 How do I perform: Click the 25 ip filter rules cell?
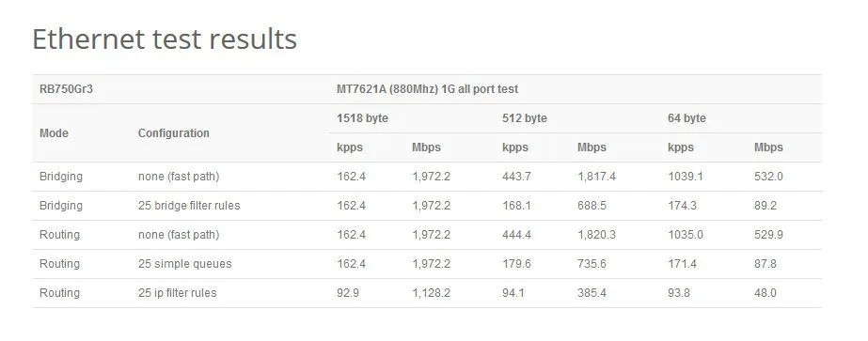(x=177, y=293)
